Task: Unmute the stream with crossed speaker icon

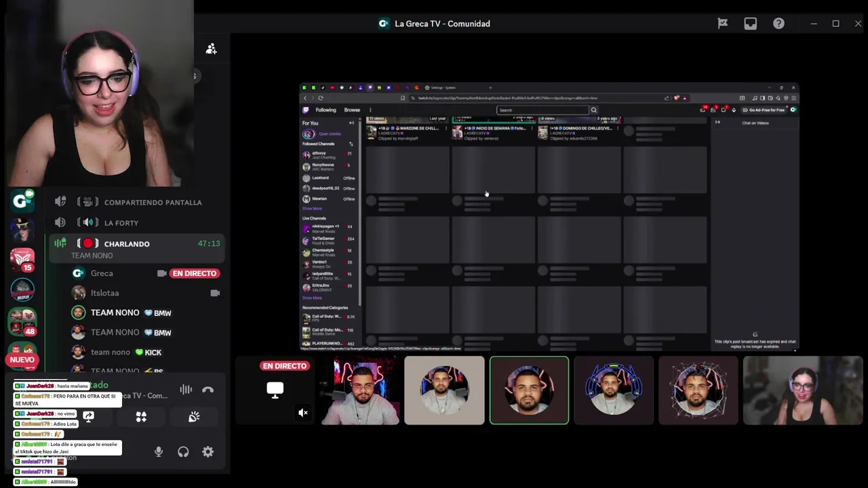Action: (x=303, y=413)
